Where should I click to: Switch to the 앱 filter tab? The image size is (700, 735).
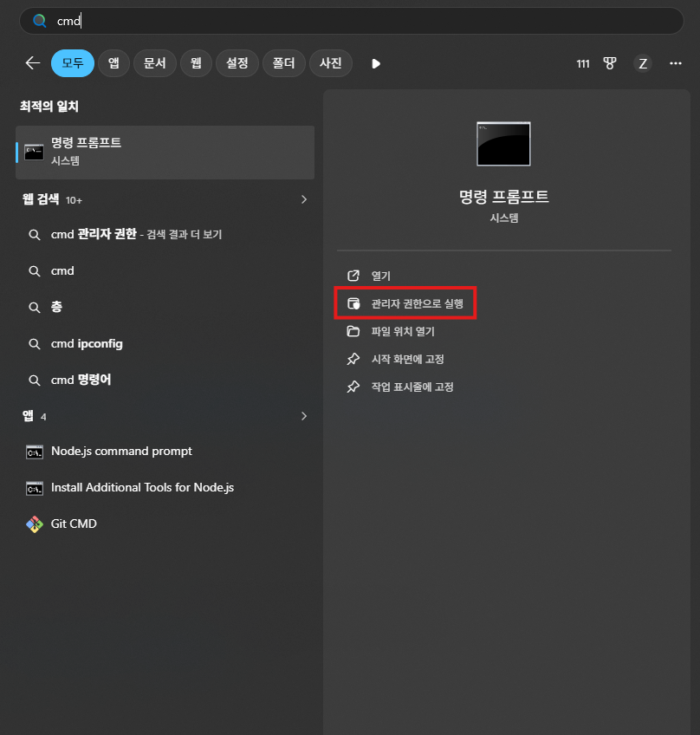click(113, 62)
